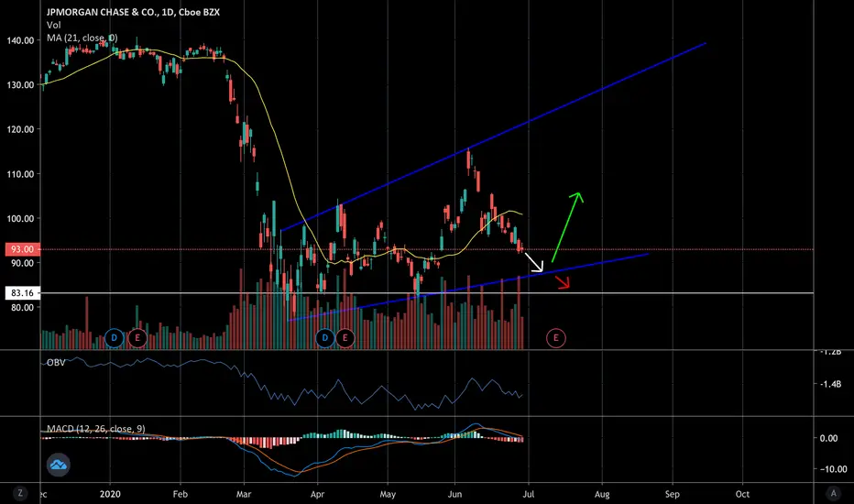The image size is (854, 504).
Task: Click the Jul label on time axis
Action: 529,494
